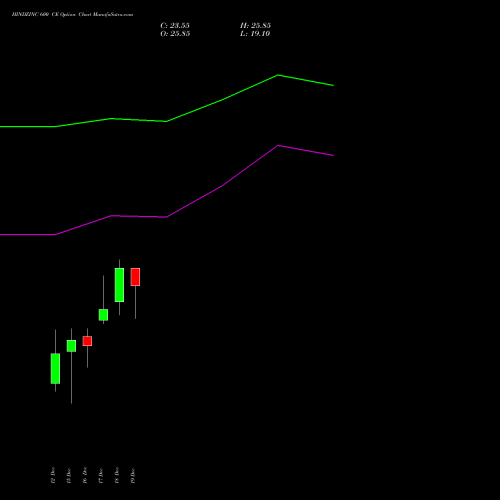Click the 12 Dec date label
The width and height of the screenshot is (500, 500).
(53, 475)
